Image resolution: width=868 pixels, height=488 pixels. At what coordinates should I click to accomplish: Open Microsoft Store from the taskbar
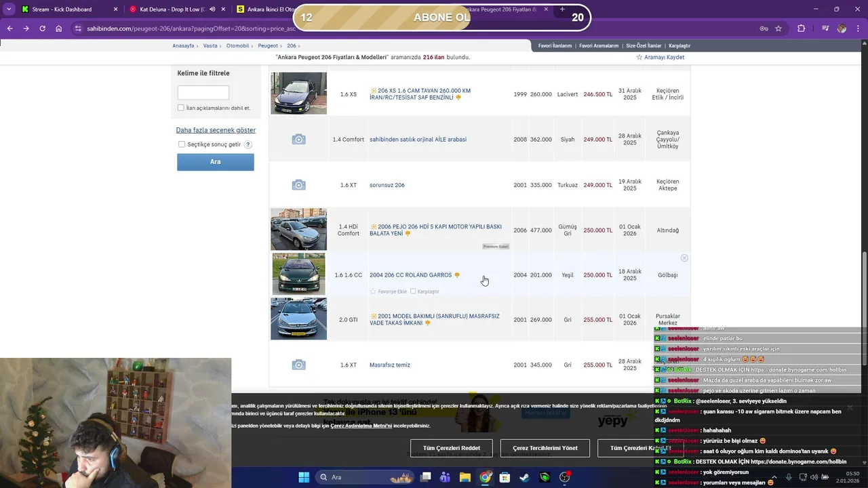505,477
